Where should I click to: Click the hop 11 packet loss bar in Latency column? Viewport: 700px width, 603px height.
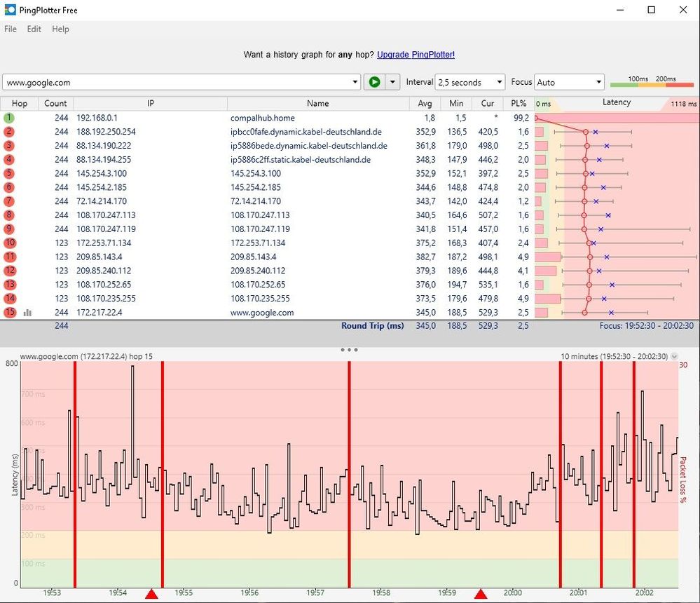coord(548,257)
